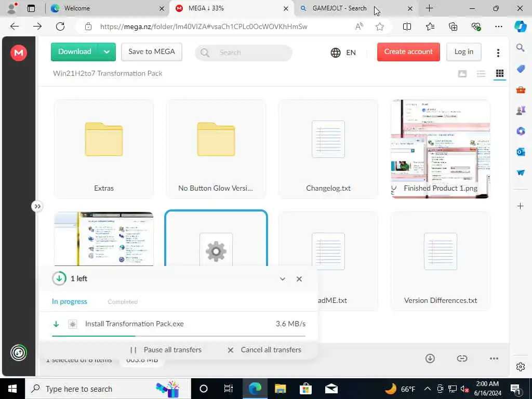Collapse the transfers panel chevron
Viewport: 532px width, 399px height.
[x=283, y=279]
